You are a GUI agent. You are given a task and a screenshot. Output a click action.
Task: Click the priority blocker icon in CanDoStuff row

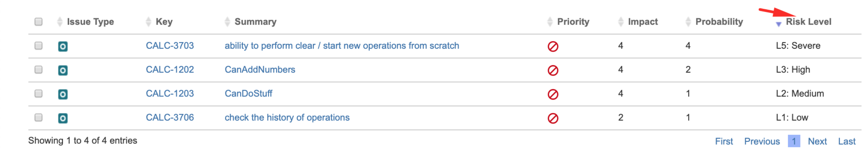click(x=553, y=94)
